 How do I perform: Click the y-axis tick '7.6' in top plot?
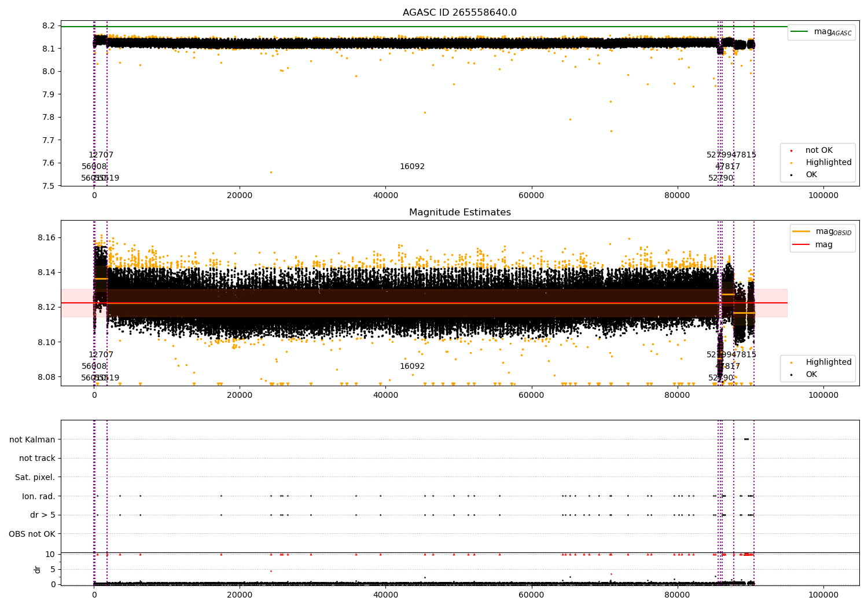[49, 163]
